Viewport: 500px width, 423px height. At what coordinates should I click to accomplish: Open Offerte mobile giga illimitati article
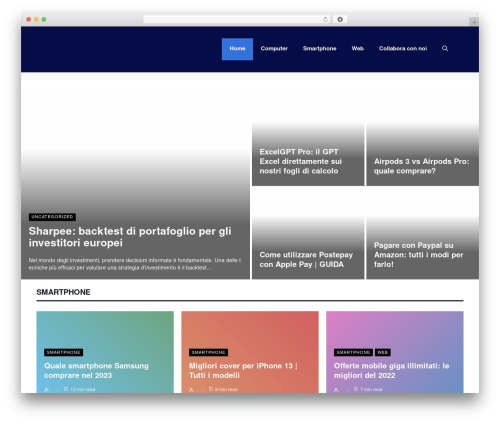(x=391, y=370)
